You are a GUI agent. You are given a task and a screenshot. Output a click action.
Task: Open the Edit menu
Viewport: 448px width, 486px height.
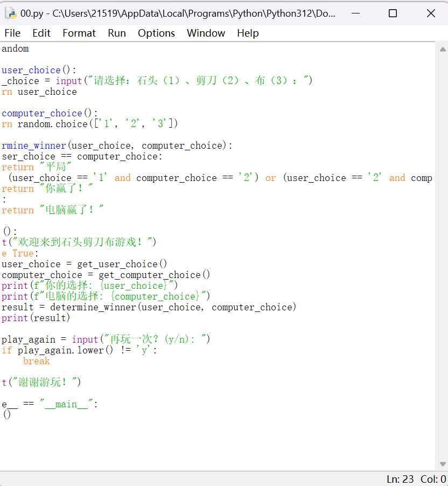pyautogui.click(x=41, y=33)
